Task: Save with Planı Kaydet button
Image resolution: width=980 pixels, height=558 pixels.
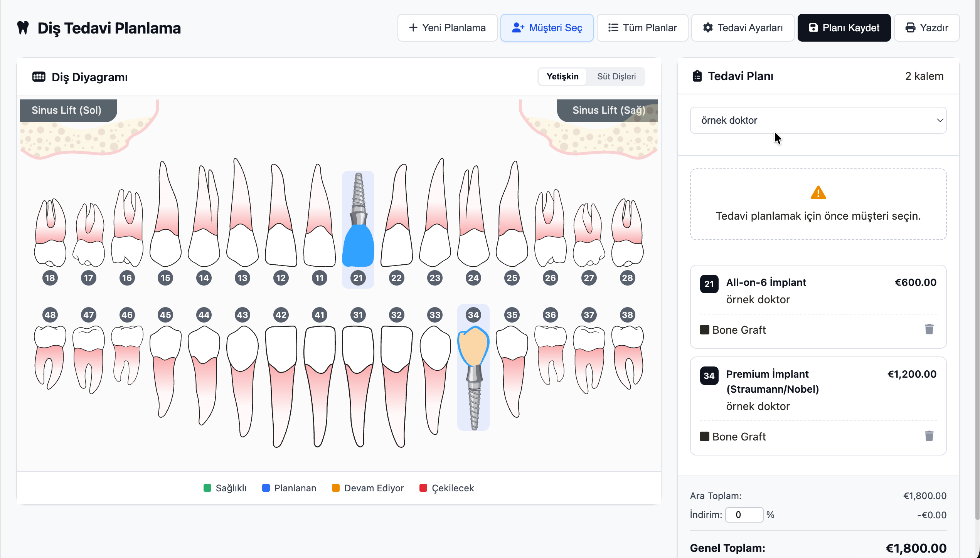Action: click(x=844, y=28)
